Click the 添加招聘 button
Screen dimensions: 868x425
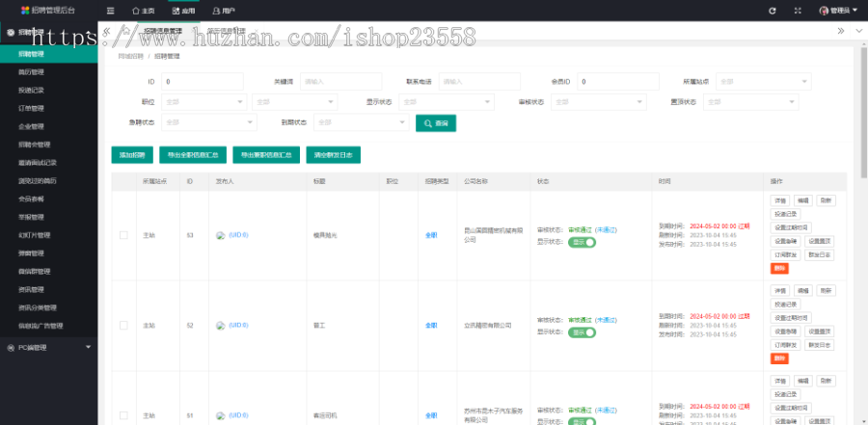click(132, 154)
